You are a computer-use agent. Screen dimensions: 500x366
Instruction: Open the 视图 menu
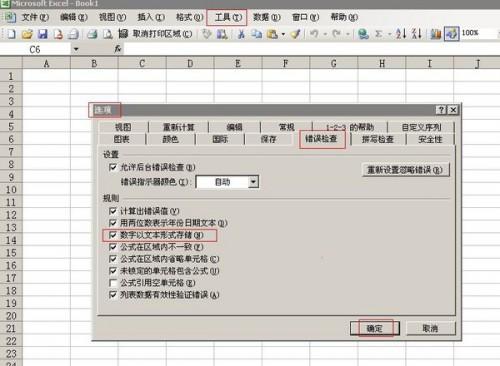point(112,17)
